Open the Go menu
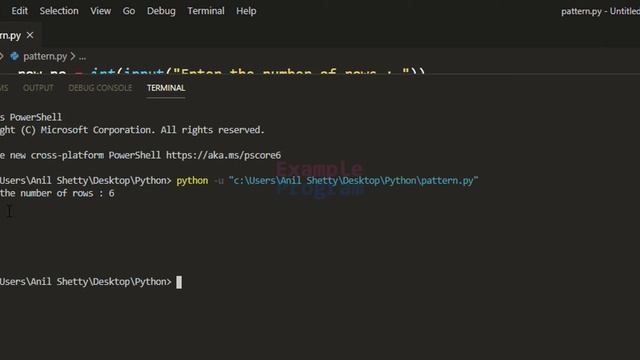Screen dimensions: 640x360 (129, 11)
